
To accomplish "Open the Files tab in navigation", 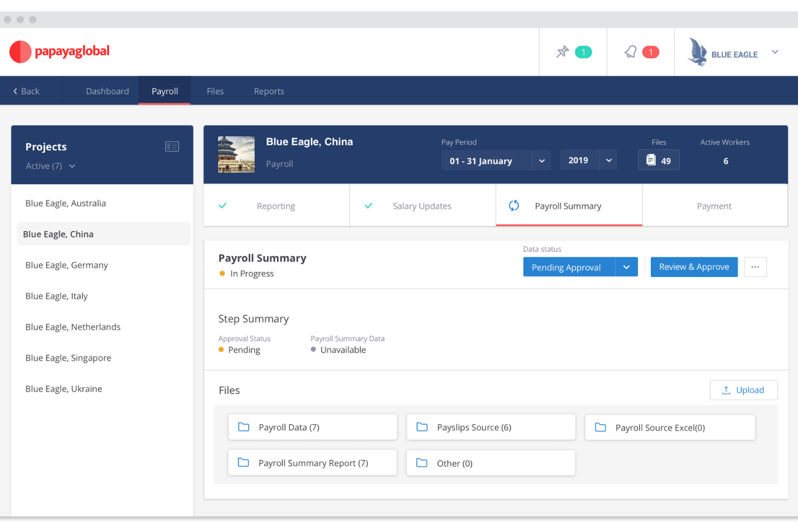I will [x=215, y=91].
